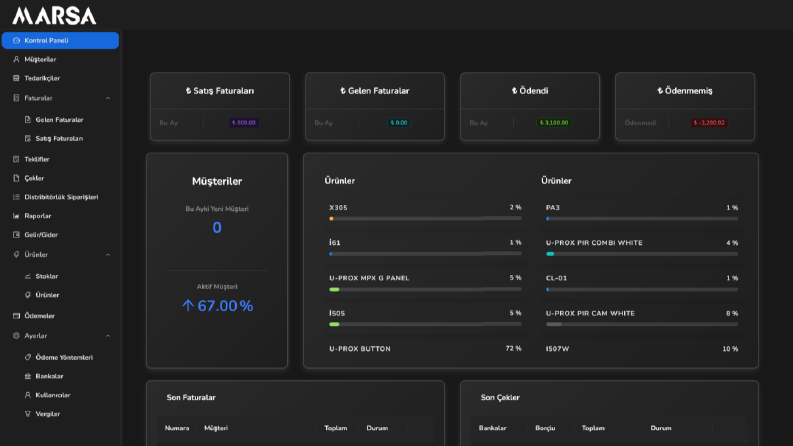Viewport: 793px width, 446px height.
Task: Click the Gelir/Gider sidebar icon
Action: click(16, 235)
